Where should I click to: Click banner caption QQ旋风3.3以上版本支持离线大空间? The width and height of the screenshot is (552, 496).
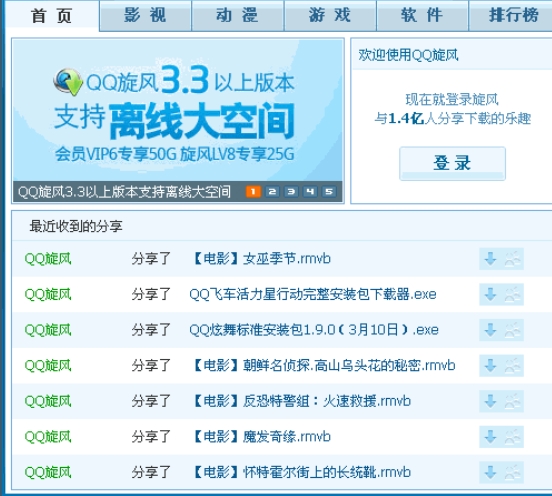tap(124, 192)
